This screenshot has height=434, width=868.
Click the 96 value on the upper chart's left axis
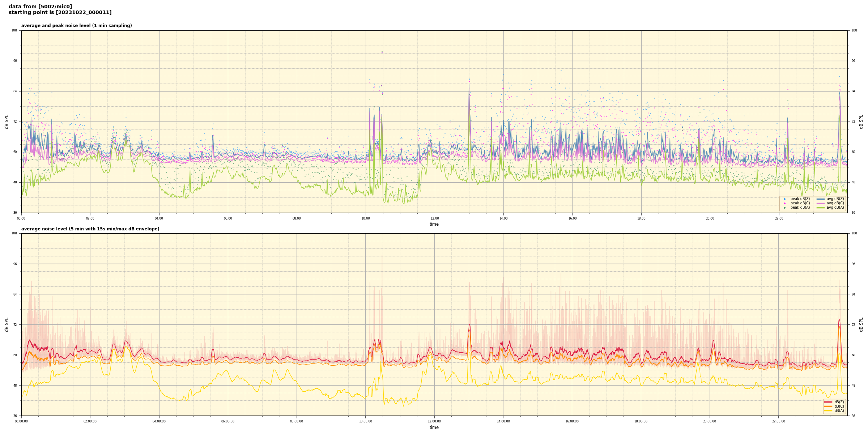pos(15,61)
